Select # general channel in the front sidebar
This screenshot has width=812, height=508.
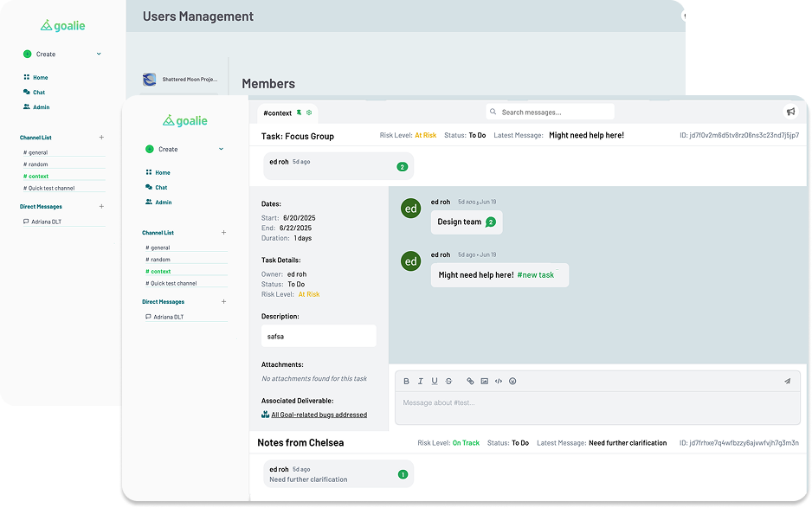pos(160,248)
